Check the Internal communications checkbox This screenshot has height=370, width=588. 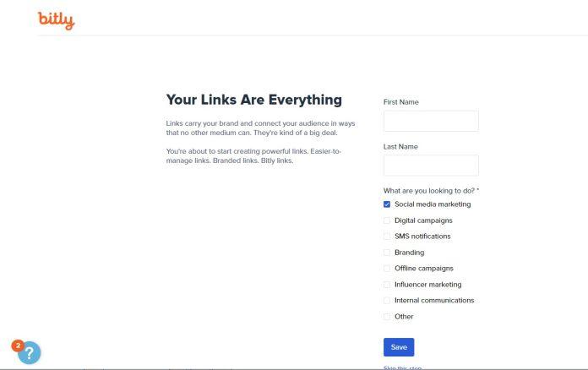tap(387, 301)
